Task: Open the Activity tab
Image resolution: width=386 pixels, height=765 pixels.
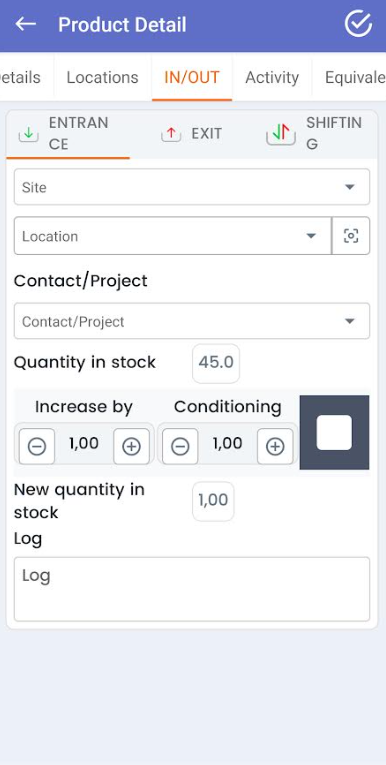Action: pos(272,77)
